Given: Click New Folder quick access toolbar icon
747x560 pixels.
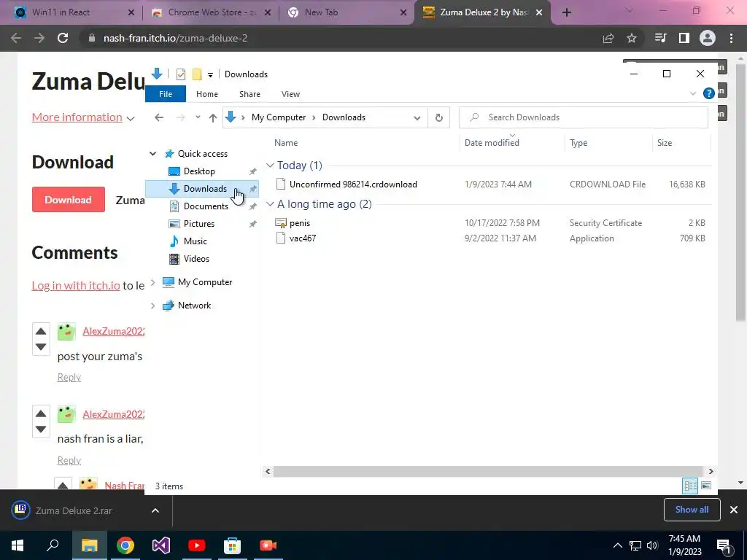Looking at the screenshot, I should tap(197, 74).
